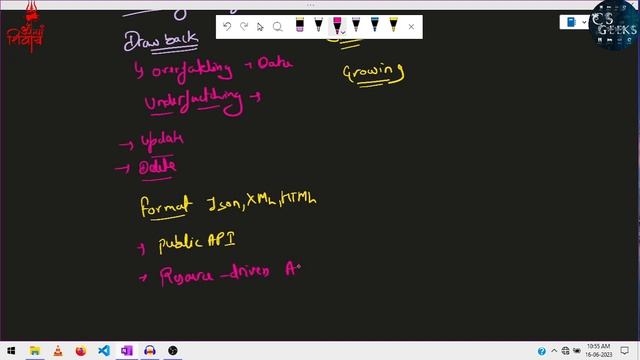Open Firefox from the taskbar
The width and height of the screenshot is (640, 360).
[81, 351]
